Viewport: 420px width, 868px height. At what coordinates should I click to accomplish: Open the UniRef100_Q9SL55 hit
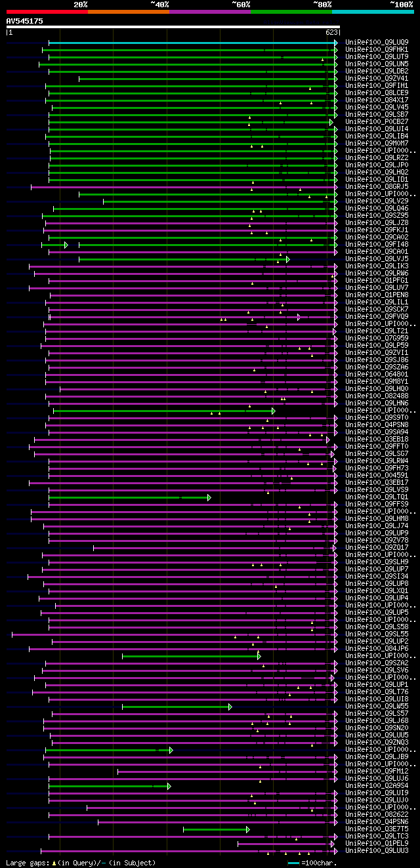coord(377,634)
